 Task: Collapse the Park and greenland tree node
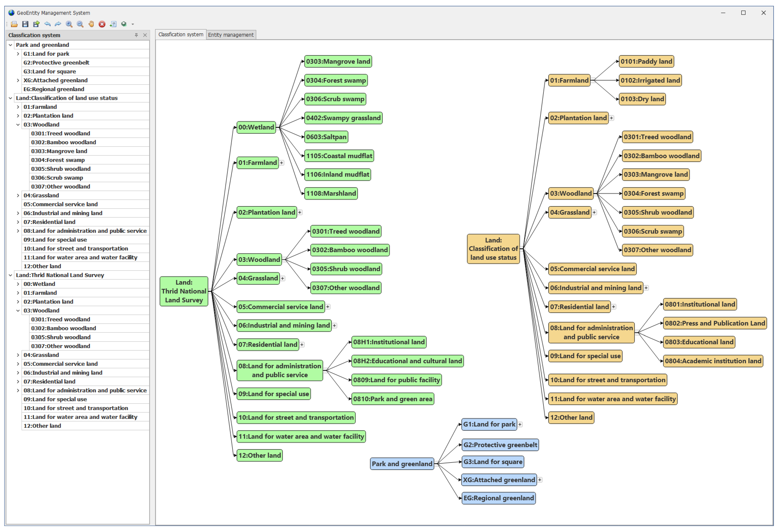coord(10,45)
